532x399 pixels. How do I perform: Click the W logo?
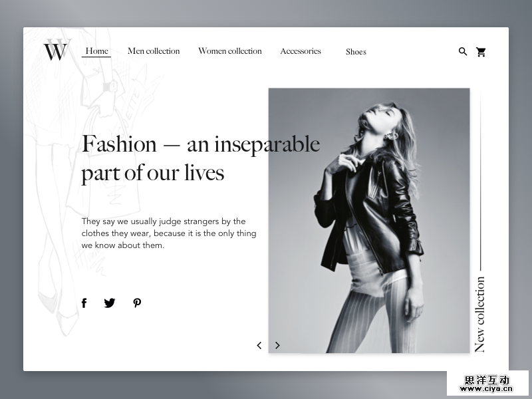pyautogui.click(x=57, y=50)
